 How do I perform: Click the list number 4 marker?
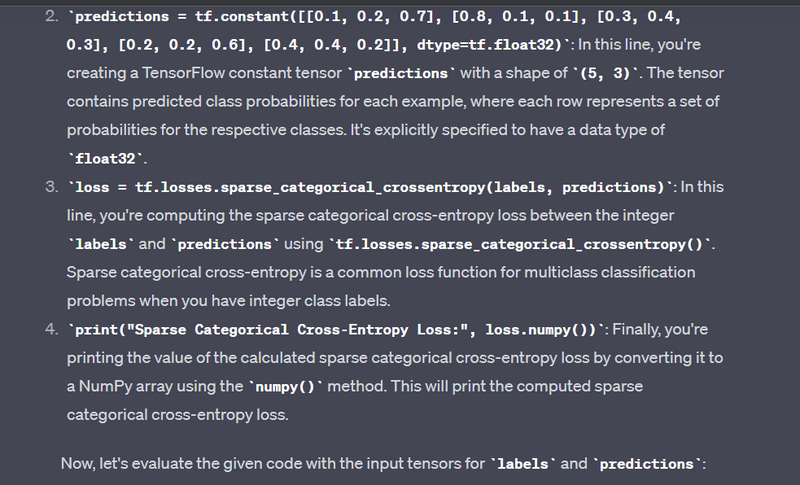point(52,329)
